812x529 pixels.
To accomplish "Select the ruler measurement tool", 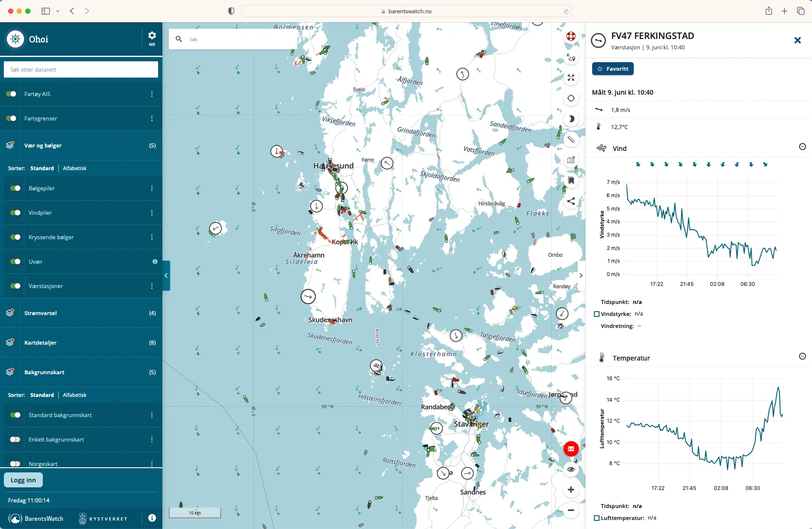I will click(x=571, y=139).
